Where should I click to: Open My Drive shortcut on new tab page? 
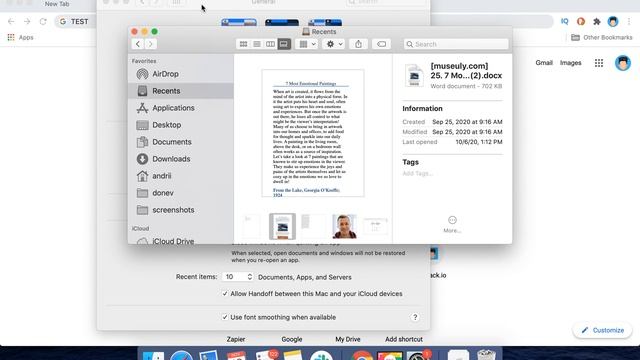pyautogui.click(x=348, y=339)
